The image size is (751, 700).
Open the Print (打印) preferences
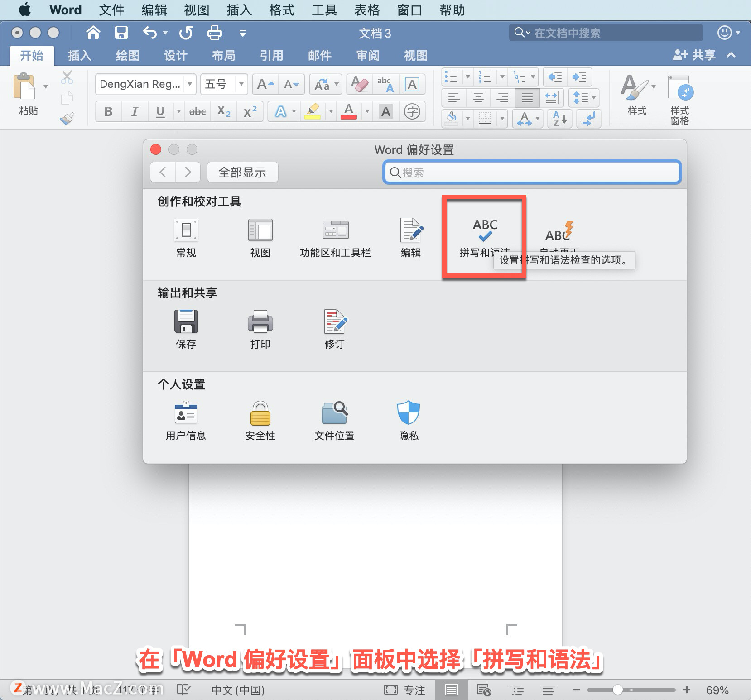(260, 329)
